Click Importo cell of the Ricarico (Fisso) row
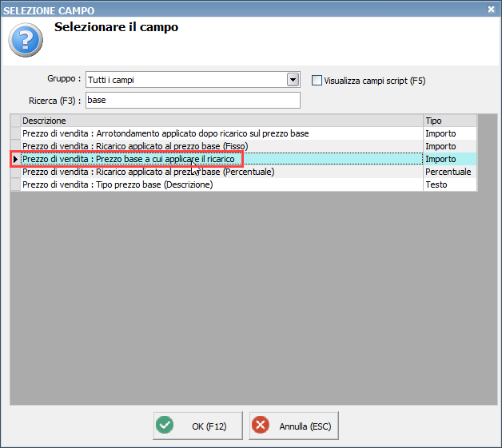 [450, 146]
